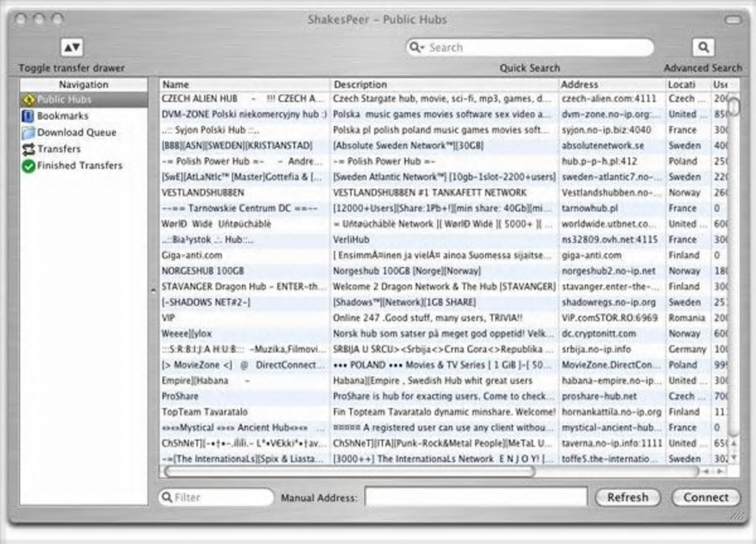Click address tarnowhub.pl

(590, 208)
